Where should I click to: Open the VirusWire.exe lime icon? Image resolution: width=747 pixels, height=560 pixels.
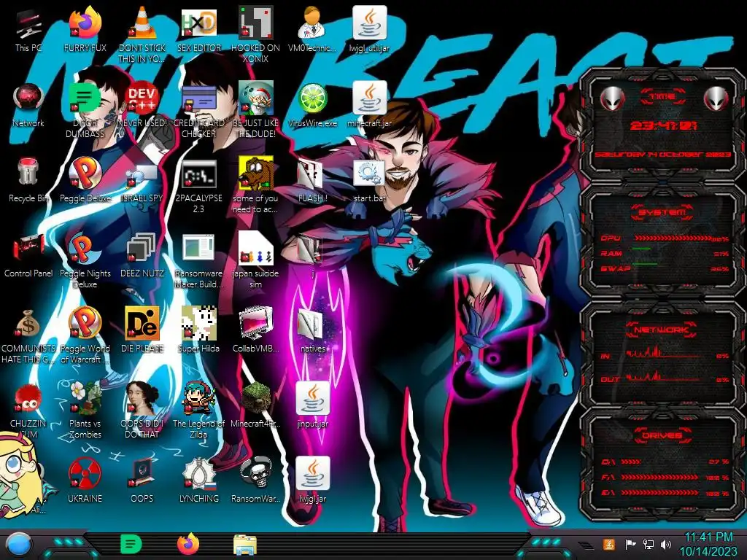312,98
